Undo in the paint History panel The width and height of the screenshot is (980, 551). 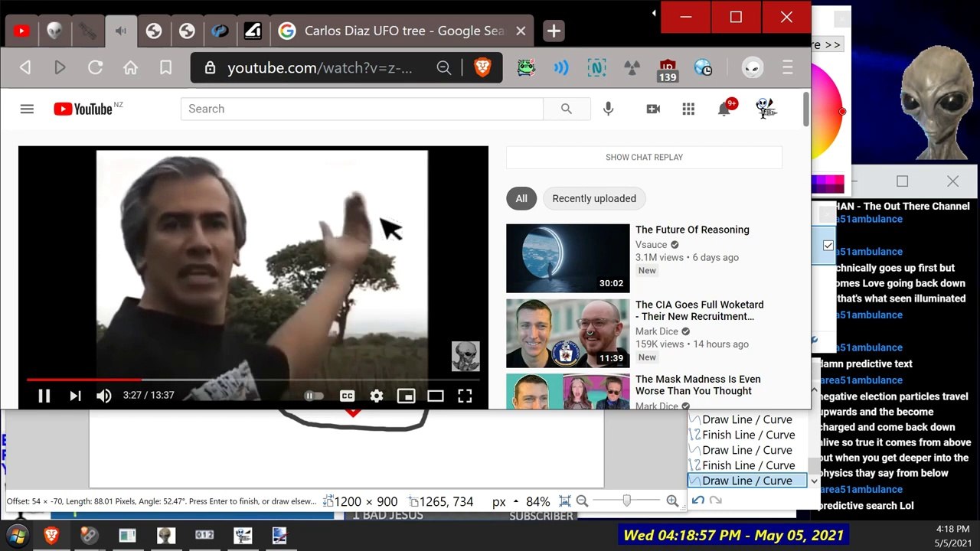coord(697,500)
